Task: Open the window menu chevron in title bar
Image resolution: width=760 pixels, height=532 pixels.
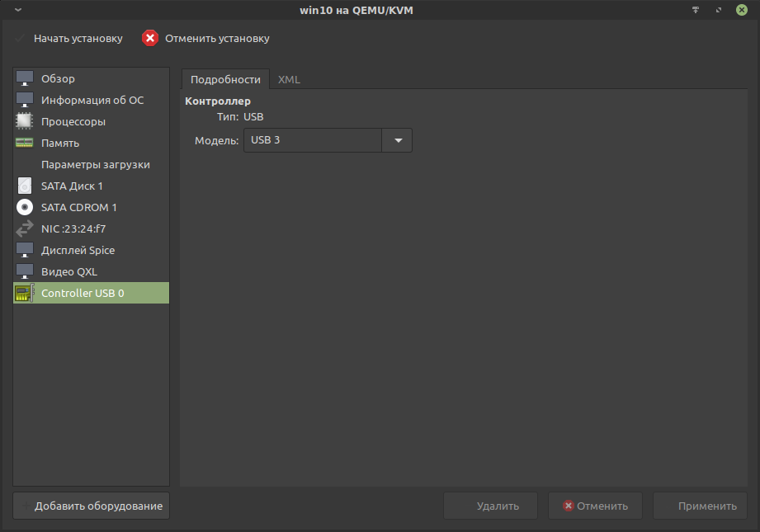Action: 18,10
